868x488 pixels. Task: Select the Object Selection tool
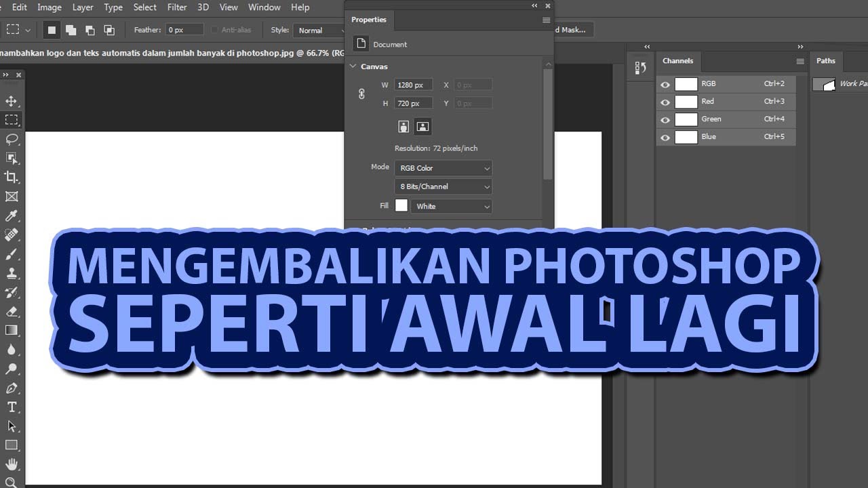tap(12, 158)
